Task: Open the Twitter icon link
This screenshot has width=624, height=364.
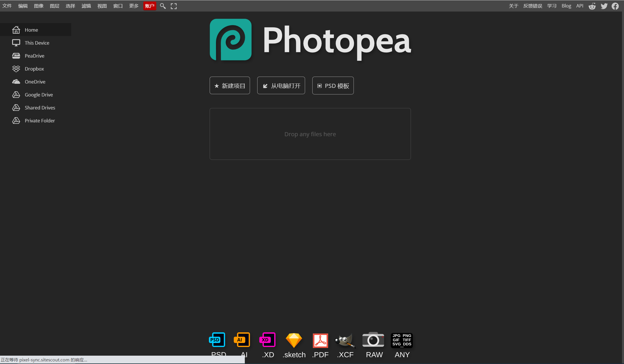Action: point(604,6)
